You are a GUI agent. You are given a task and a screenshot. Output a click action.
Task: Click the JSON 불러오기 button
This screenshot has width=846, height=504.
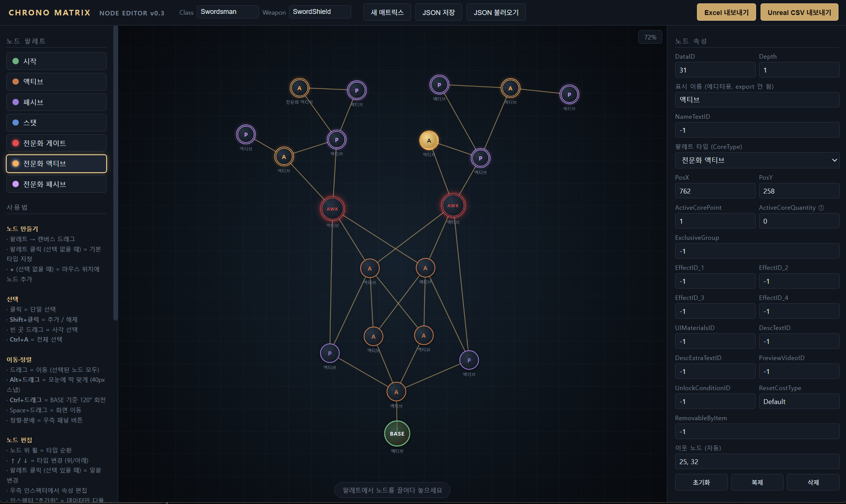[x=496, y=12]
